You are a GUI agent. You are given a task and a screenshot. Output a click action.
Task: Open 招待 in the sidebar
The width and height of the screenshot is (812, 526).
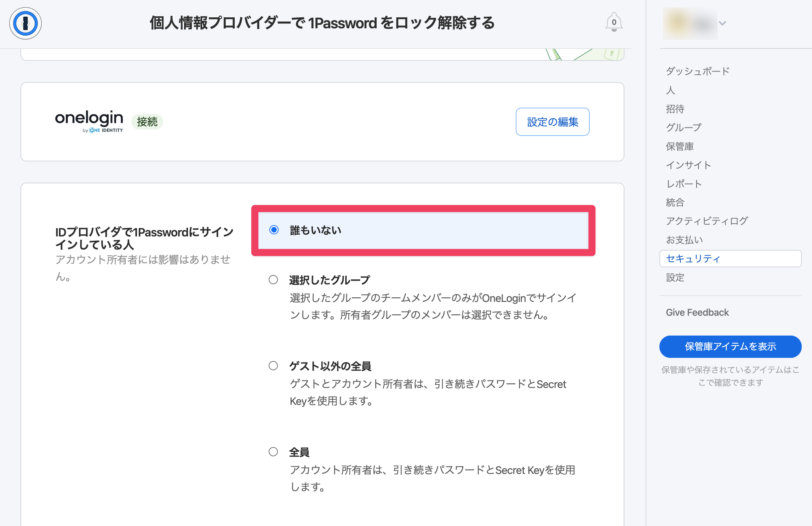[675, 109]
